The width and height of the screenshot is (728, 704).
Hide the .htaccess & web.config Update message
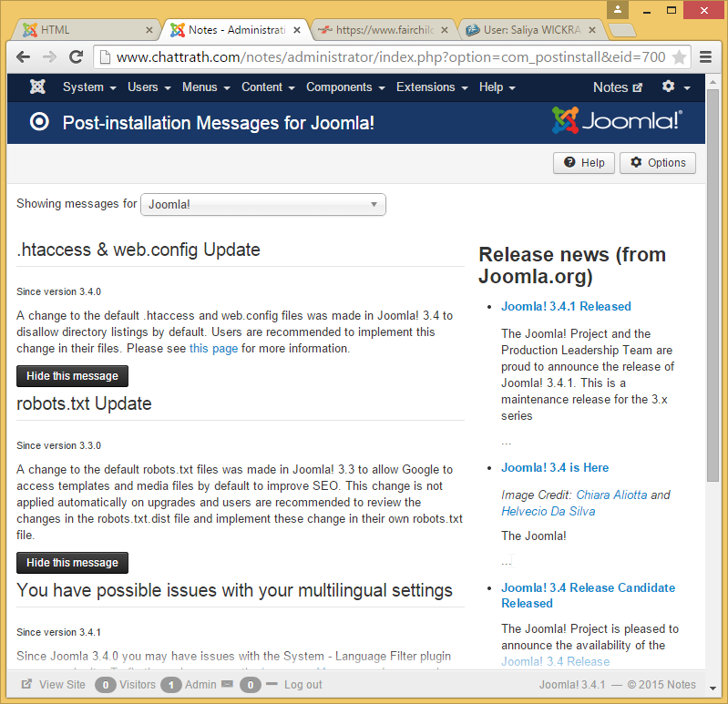tap(72, 376)
